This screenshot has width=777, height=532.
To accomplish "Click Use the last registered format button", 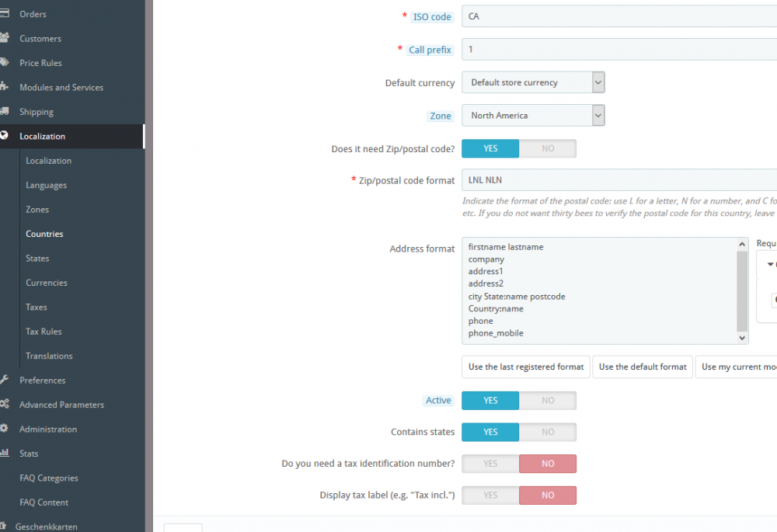I will [x=526, y=367].
